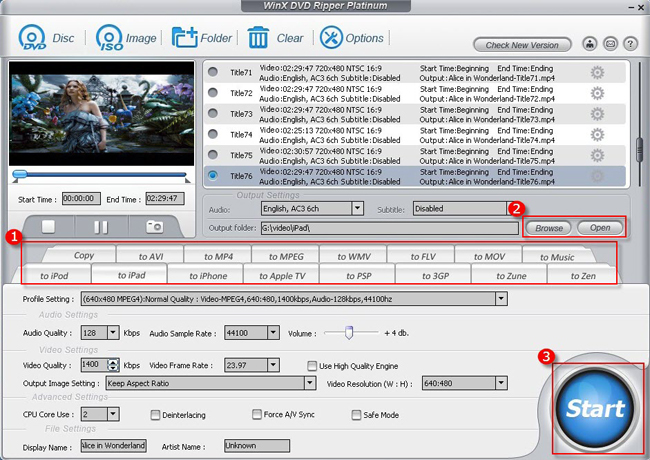Image resolution: width=650 pixels, height=460 pixels.
Task: Switch to the to iPhone tab
Action: (208, 276)
